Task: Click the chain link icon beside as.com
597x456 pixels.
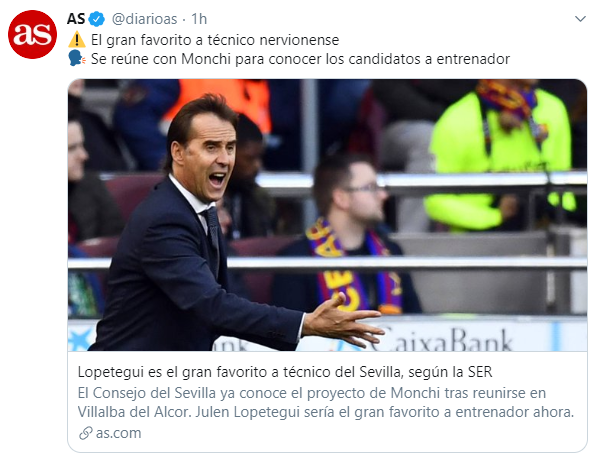Action: click(86, 433)
